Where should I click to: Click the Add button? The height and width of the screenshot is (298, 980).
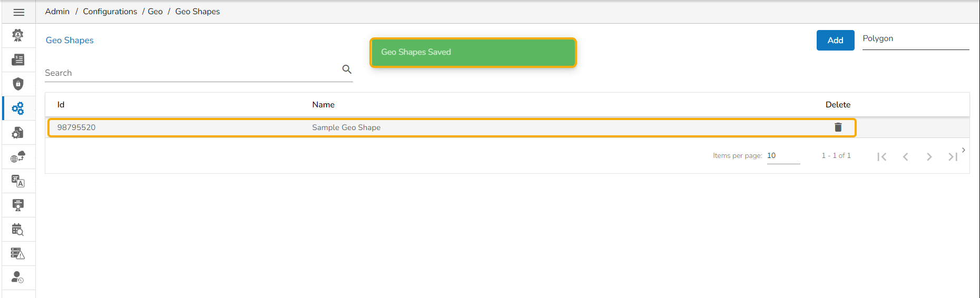(x=835, y=40)
